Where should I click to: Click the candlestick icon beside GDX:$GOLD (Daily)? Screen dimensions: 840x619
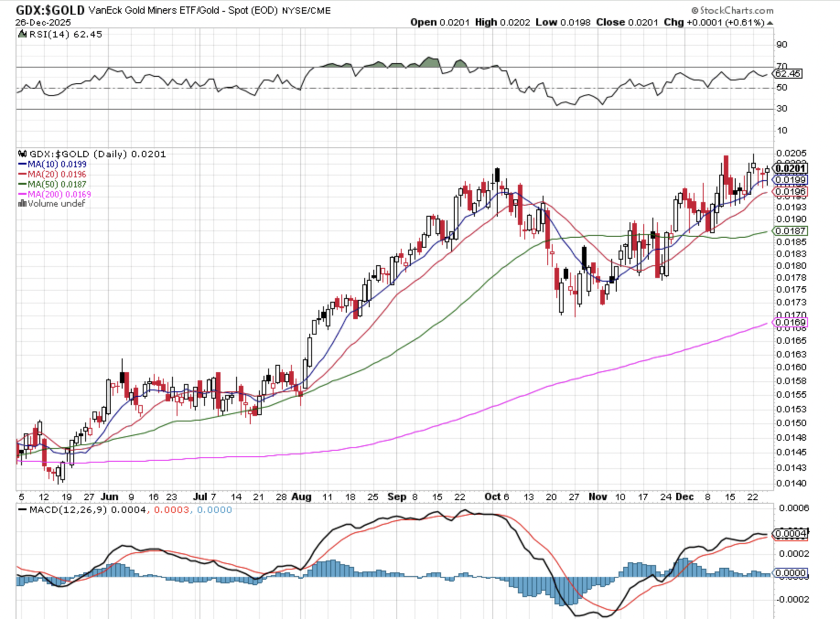tap(22, 154)
